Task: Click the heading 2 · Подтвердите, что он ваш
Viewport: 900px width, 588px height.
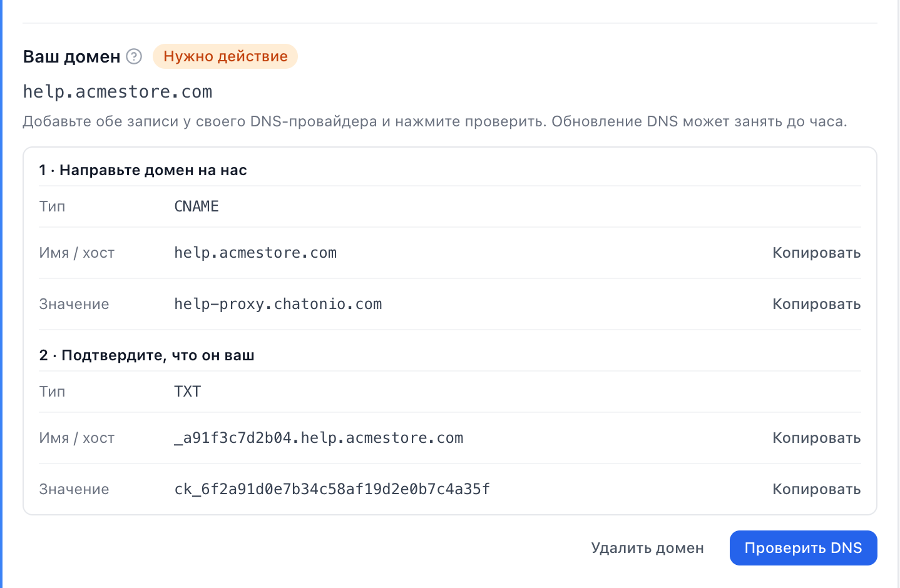Action: click(146, 355)
